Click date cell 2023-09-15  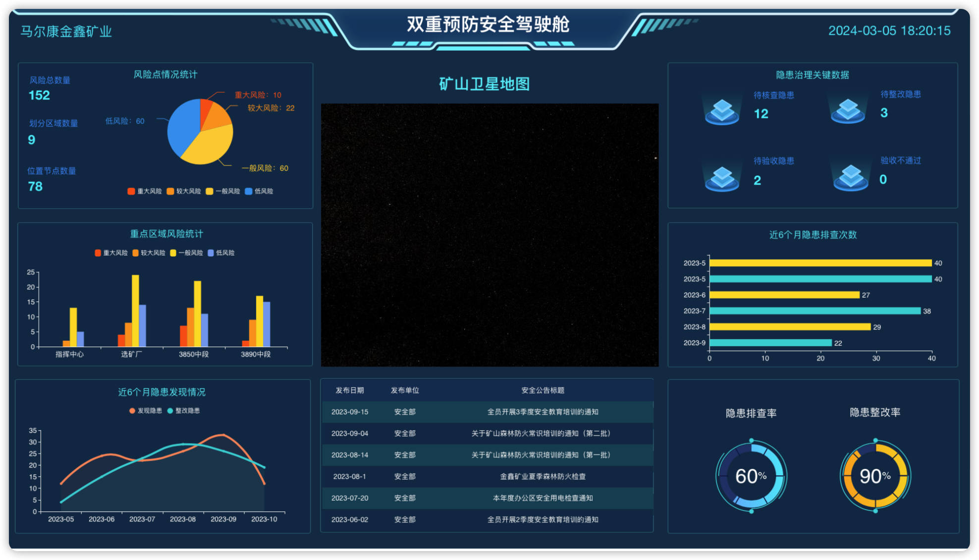350,412
